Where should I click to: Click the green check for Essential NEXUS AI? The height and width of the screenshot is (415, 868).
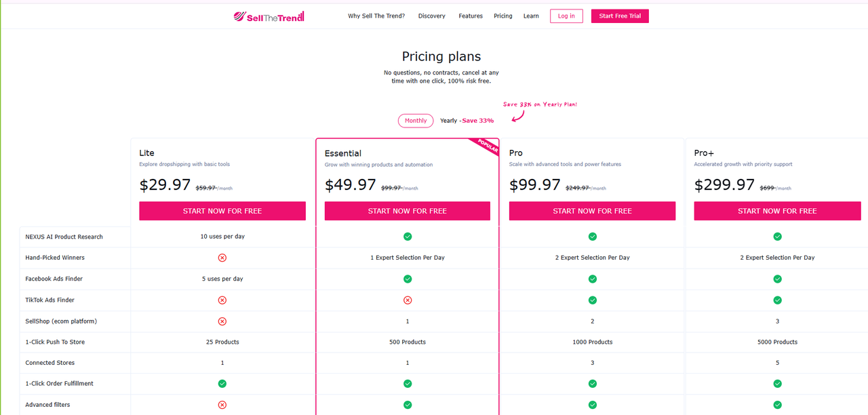(408, 237)
